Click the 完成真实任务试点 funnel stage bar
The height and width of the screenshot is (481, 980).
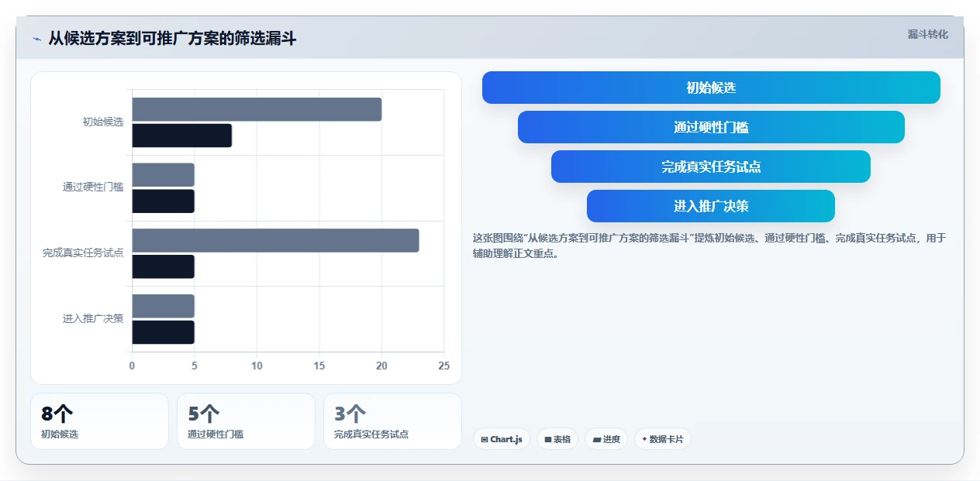[711, 167]
